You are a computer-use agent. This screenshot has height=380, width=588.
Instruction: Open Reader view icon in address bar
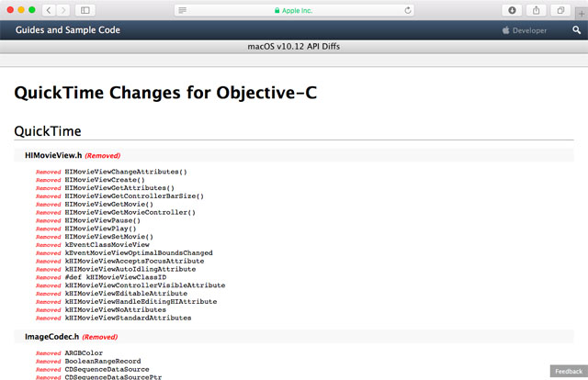click(x=182, y=10)
